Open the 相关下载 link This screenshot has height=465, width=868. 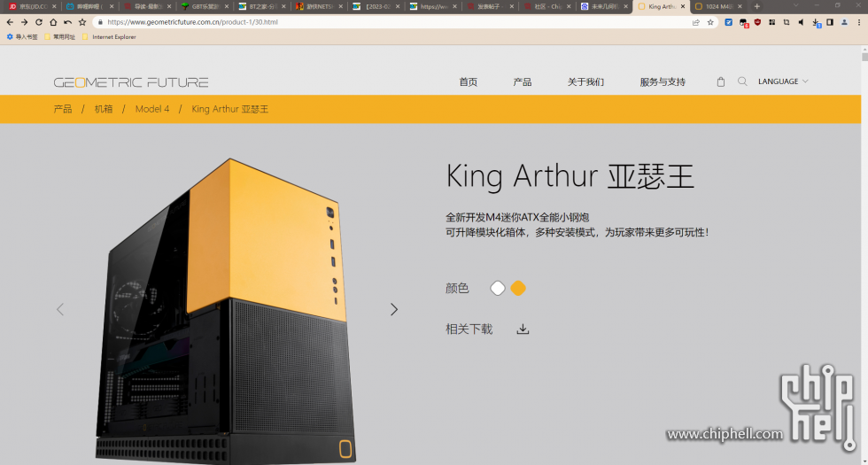[x=469, y=329]
